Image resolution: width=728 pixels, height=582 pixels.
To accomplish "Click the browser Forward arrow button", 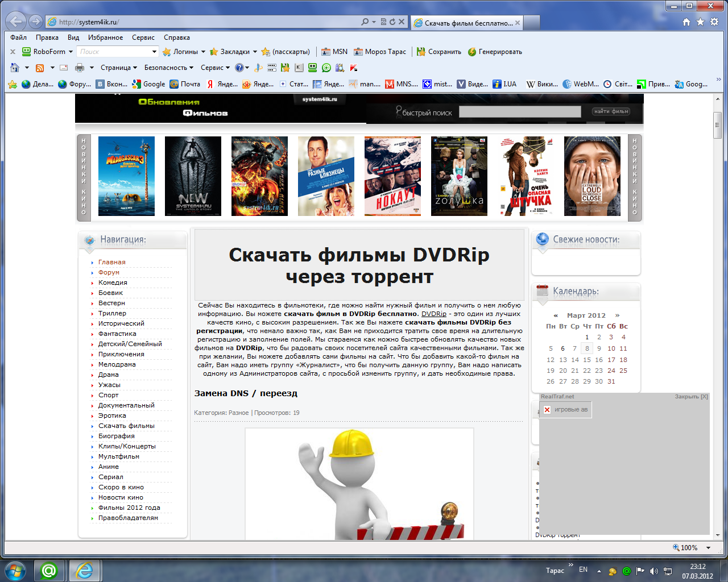I will (35, 22).
